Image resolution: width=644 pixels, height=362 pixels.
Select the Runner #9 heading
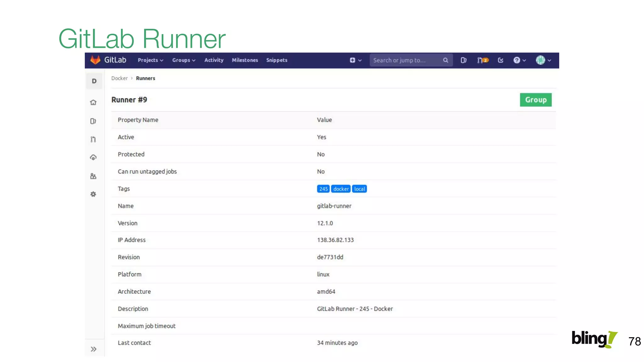tap(129, 100)
